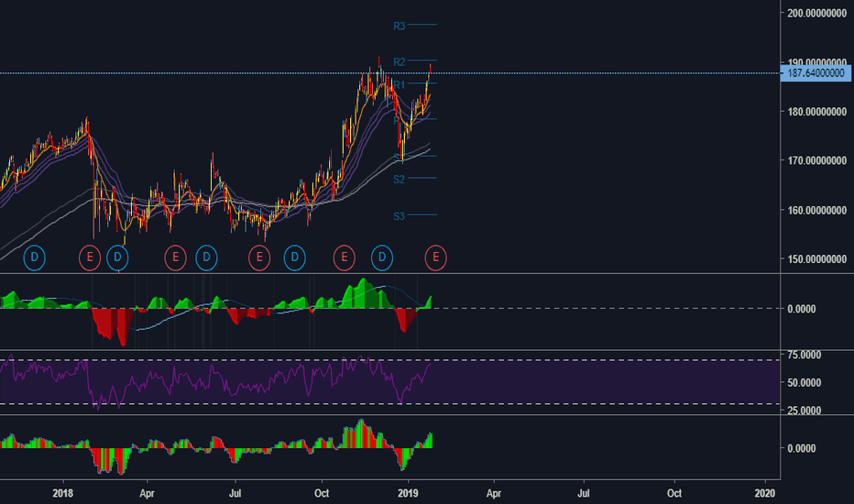854x504 pixels.
Task: Click the 75.0000 RSI scale label
Action: pyautogui.click(x=805, y=356)
